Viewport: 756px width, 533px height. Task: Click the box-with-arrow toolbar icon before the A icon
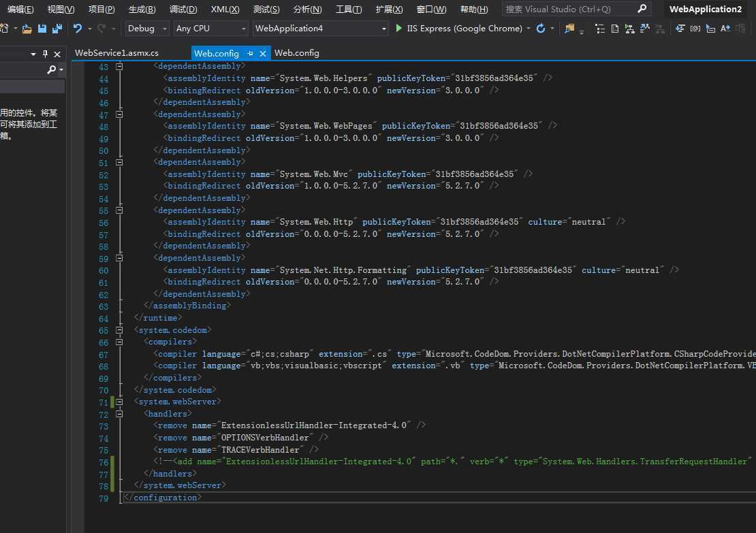(x=710, y=29)
